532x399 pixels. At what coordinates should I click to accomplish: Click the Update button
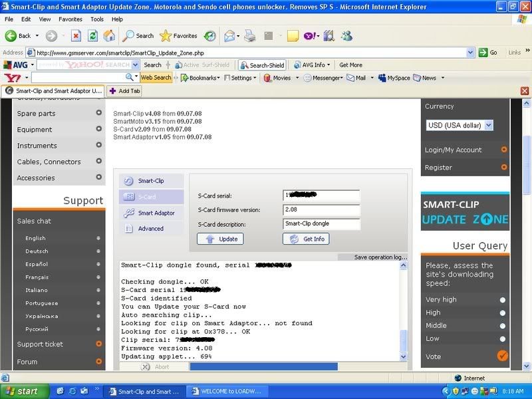coord(220,239)
